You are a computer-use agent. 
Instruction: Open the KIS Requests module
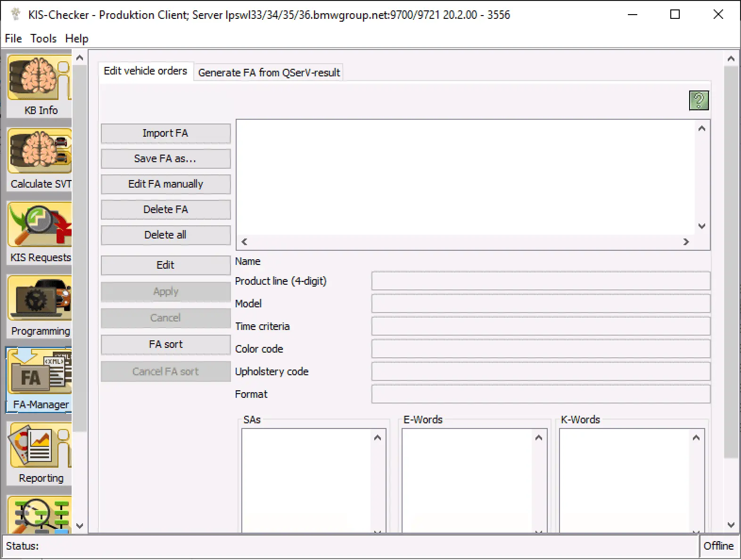[x=40, y=232]
